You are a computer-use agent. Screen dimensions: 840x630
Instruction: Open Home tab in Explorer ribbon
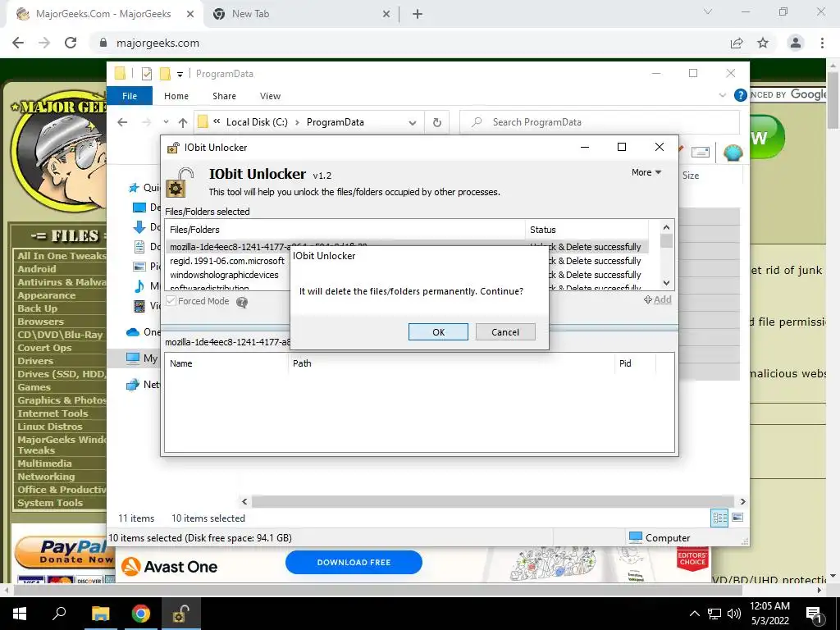[176, 96]
